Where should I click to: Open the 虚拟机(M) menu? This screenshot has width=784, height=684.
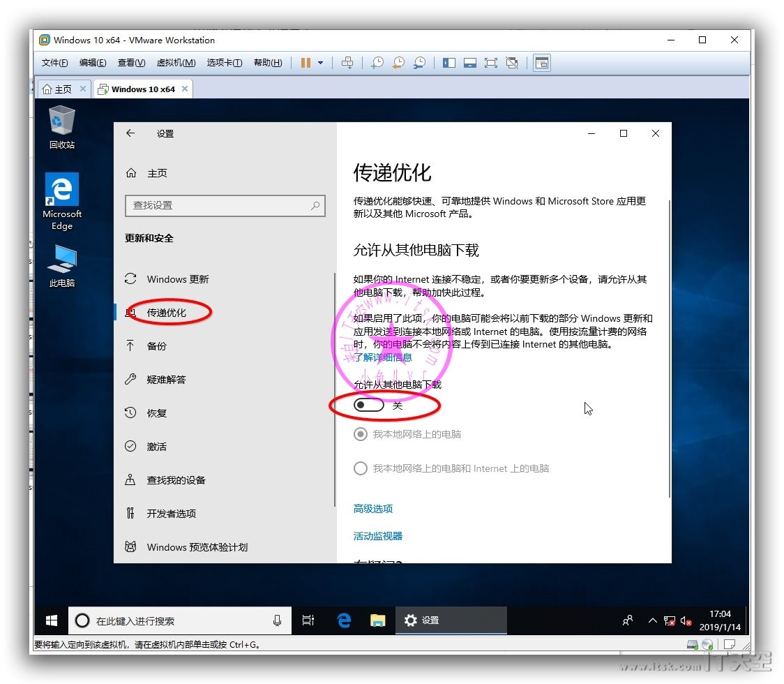pyautogui.click(x=176, y=63)
